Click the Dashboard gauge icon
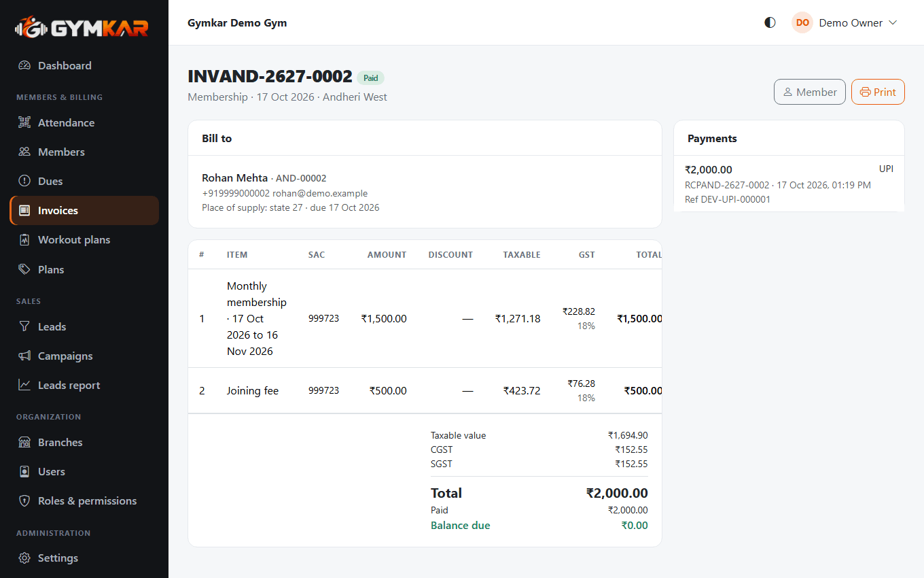The width and height of the screenshot is (924, 578). tap(24, 66)
